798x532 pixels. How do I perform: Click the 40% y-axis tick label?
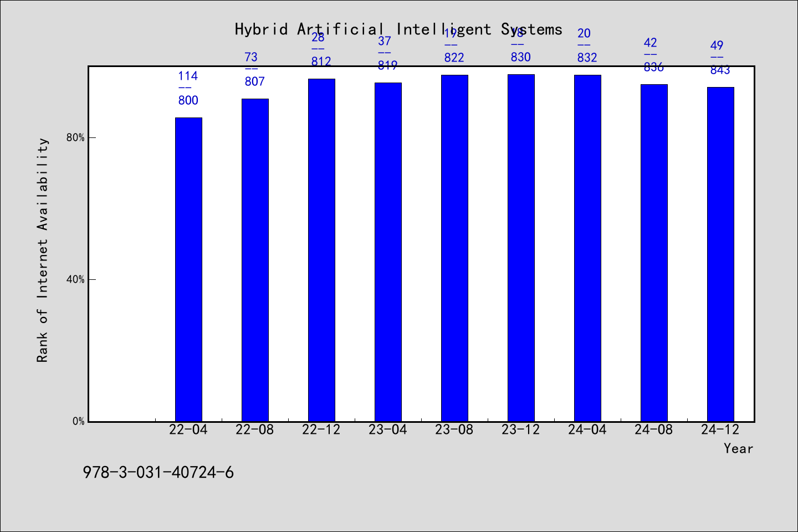pos(75,279)
